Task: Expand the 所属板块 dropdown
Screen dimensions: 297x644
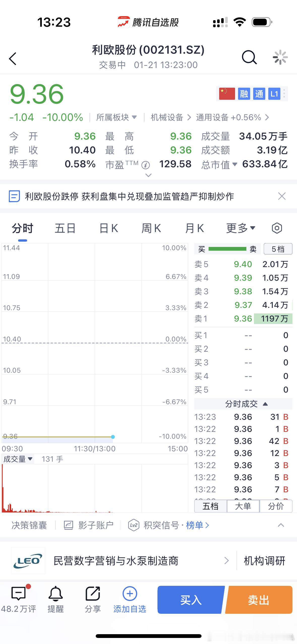Action: pos(117,117)
